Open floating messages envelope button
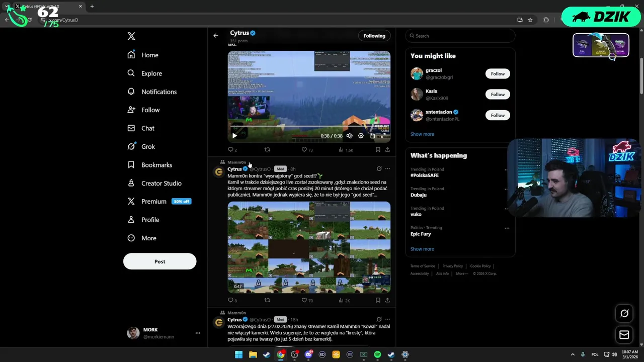 624,335
